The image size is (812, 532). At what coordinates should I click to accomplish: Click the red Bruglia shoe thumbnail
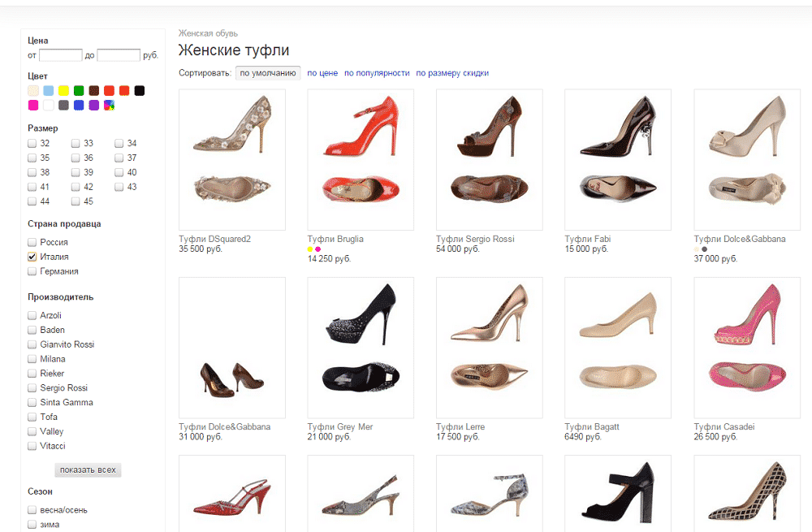[x=361, y=159]
